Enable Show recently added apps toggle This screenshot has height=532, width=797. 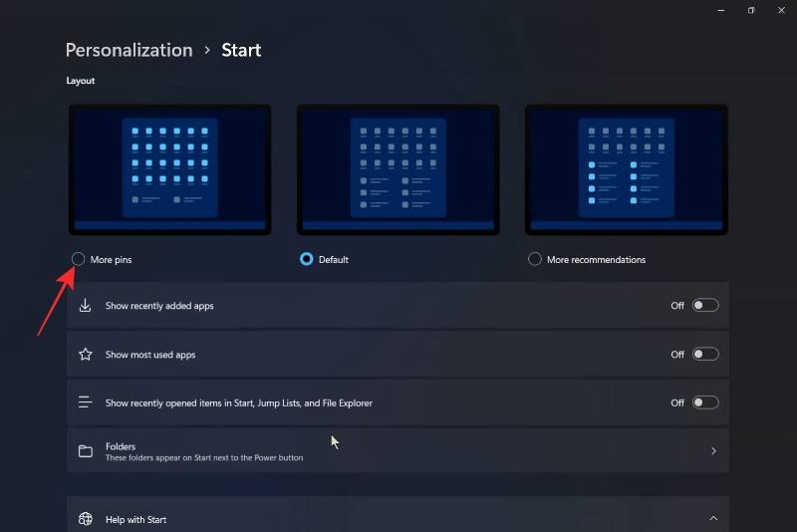tap(705, 306)
